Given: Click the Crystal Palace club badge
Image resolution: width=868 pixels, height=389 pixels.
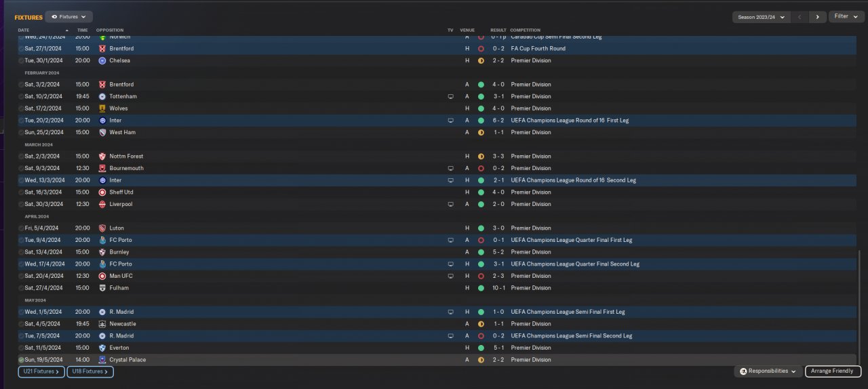Looking at the screenshot, I should point(102,360).
